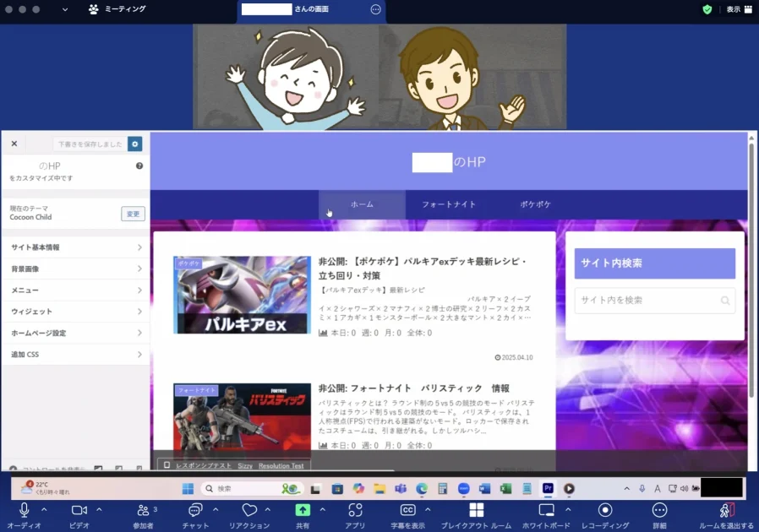Screen dimensions: 759x532
Task: Open Copilot from the taskbar
Action: coord(358,488)
